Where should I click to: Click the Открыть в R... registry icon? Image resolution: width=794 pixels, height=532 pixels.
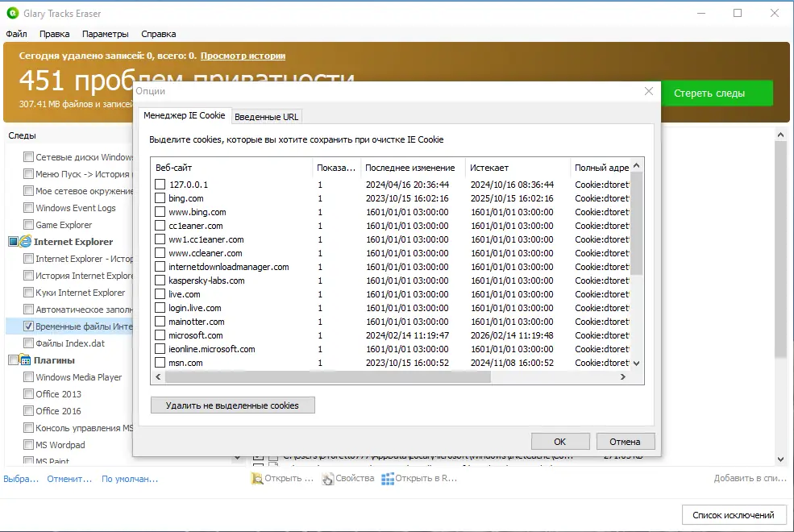(x=388, y=478)
